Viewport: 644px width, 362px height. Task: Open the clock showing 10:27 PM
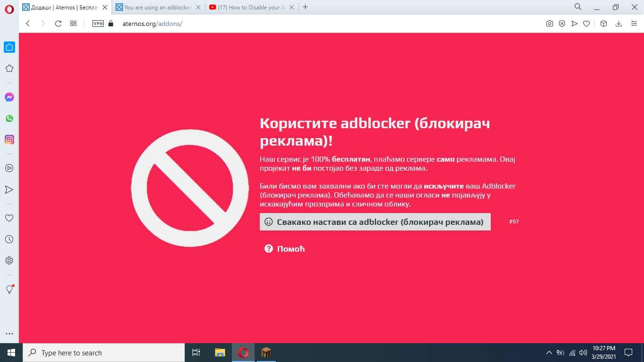click(604, 353)
